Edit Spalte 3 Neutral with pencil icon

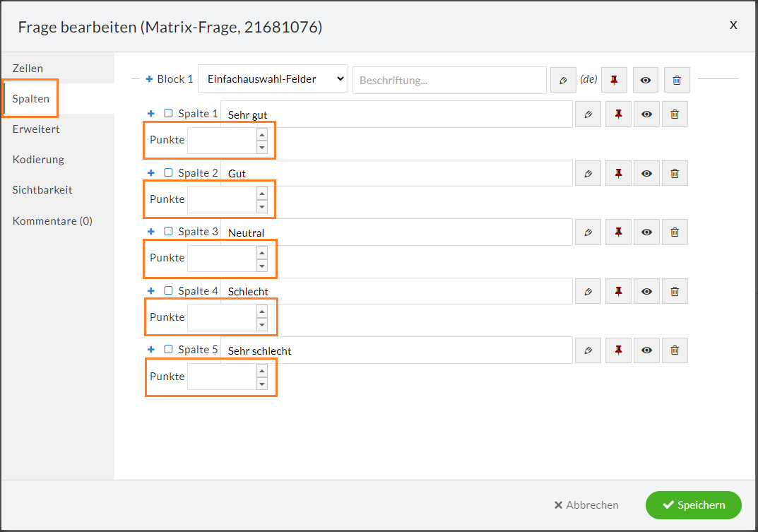tap(588, 232)
